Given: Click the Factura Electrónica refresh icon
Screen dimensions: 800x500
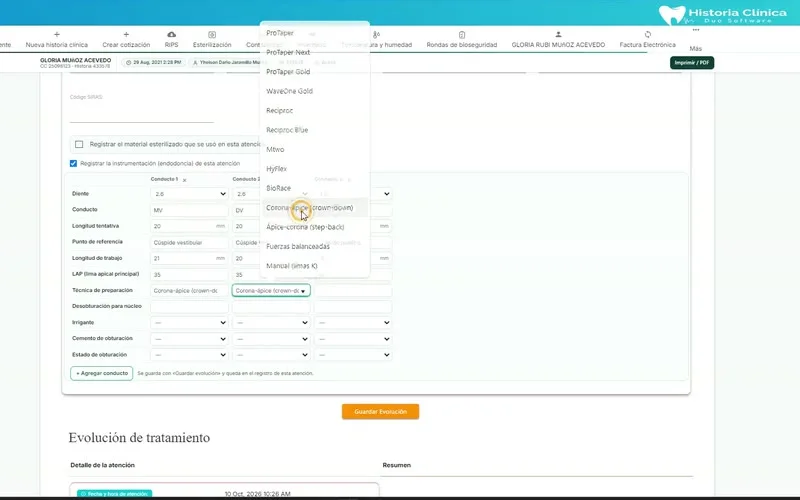Looking at the screenshot, I should coord(647,34).
